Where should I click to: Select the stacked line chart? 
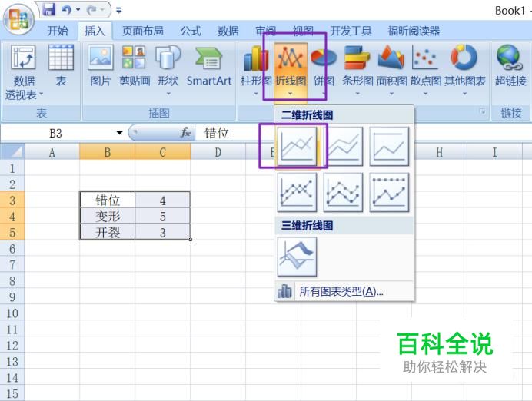pyautogui.click(x=343, y=146)
